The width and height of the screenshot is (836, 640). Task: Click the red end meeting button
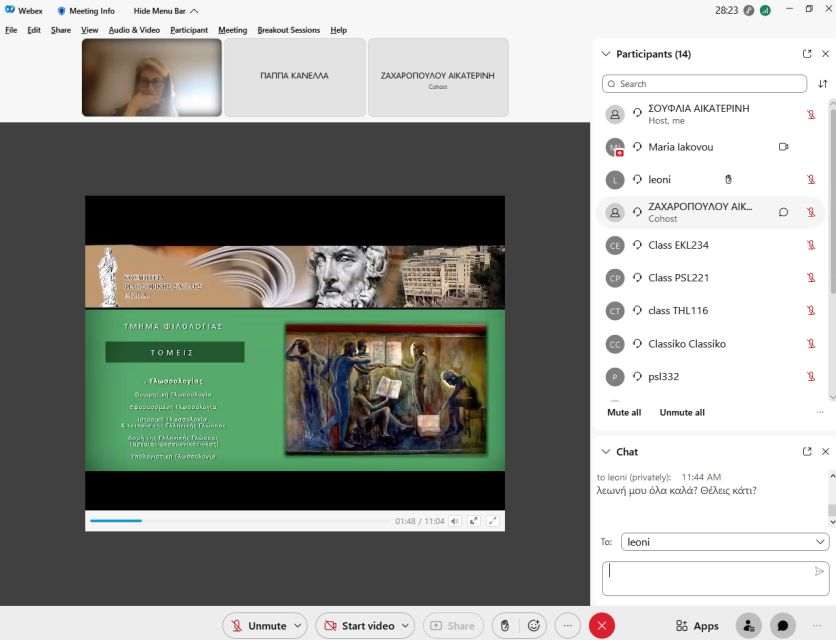coord(602,626)
